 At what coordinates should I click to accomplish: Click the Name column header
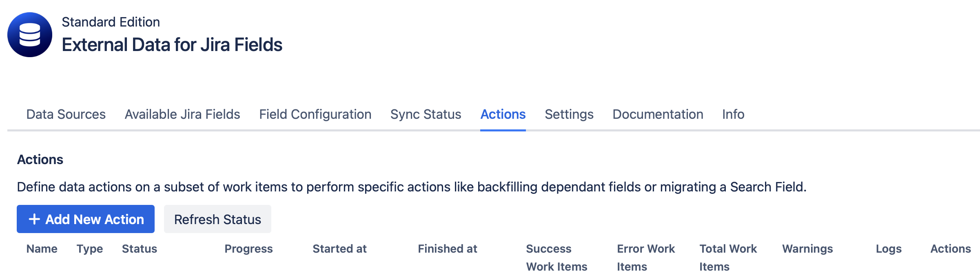42,249
